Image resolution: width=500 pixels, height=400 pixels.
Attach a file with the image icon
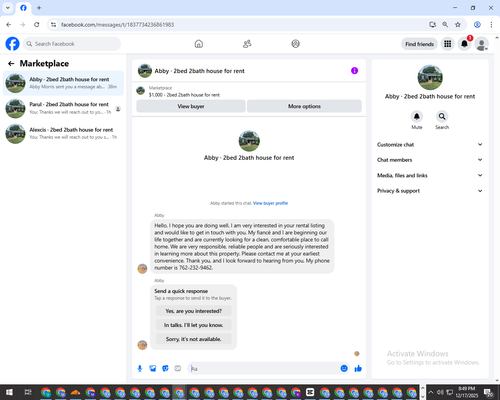point(152,368)
